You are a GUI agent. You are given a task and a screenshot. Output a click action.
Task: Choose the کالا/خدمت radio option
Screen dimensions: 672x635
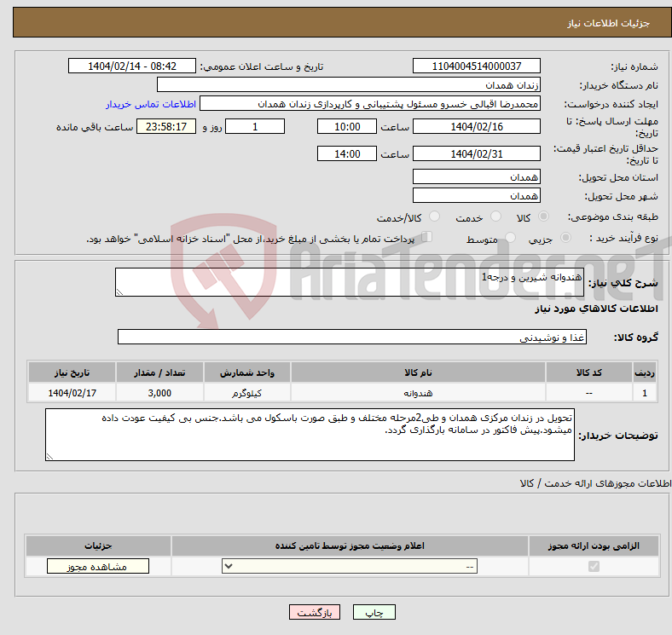(x=433, y=217)
